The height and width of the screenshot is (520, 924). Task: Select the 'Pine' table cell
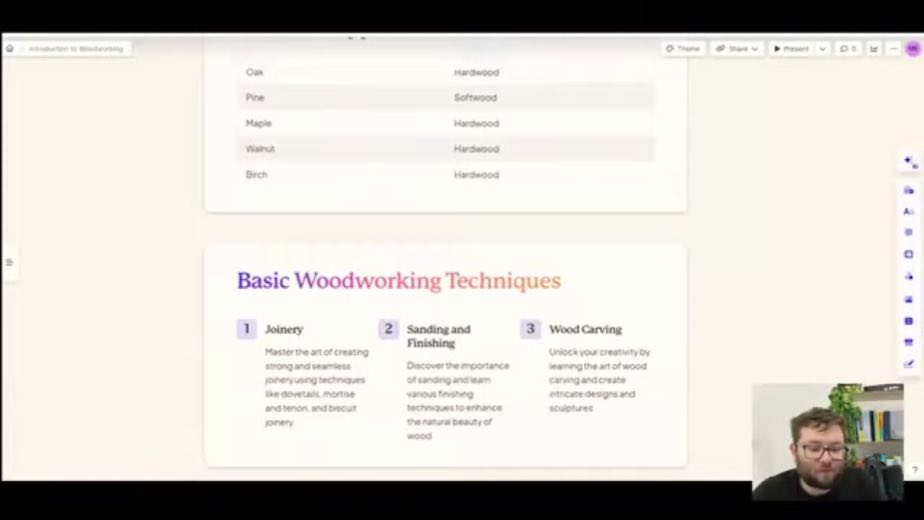255,97
